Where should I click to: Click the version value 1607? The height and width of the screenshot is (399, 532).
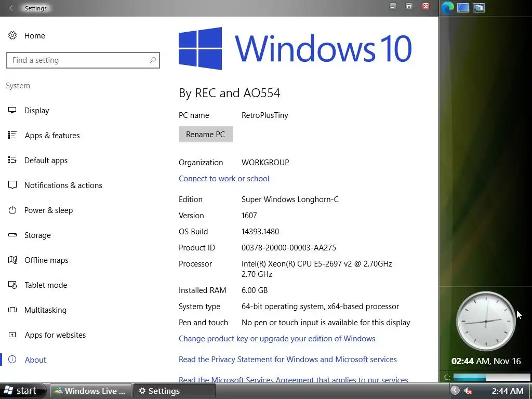point(249,216)
